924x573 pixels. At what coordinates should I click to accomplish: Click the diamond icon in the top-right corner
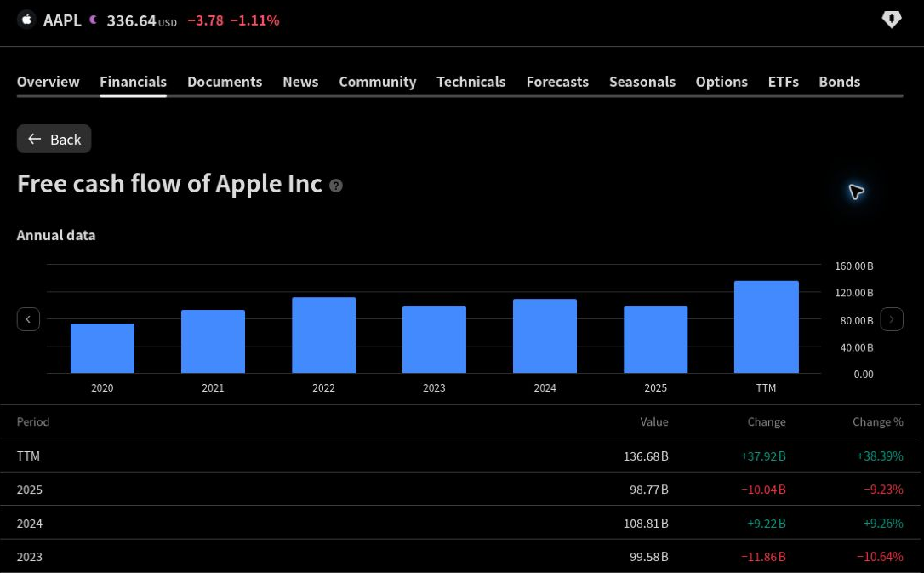pyautogui.click(x=891, y=20)
